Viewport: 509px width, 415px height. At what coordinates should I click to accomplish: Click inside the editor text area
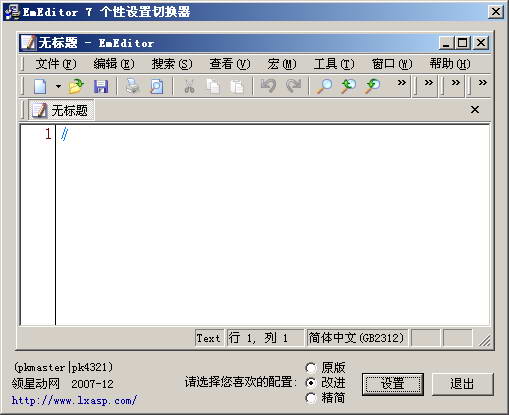coord(272,225)
